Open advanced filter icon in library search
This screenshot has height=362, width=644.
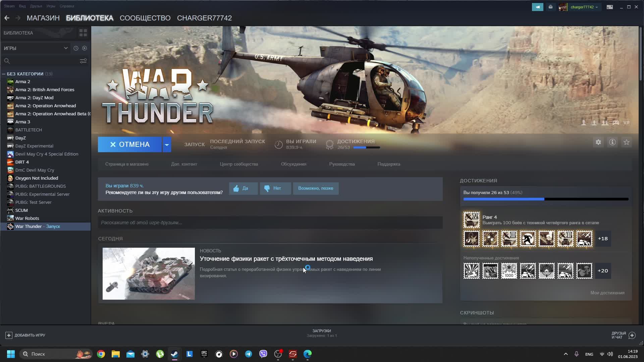83,61
